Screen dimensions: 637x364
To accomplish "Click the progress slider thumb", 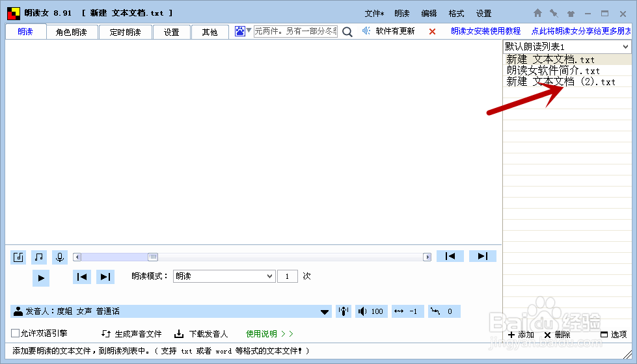I will (153, 257).
